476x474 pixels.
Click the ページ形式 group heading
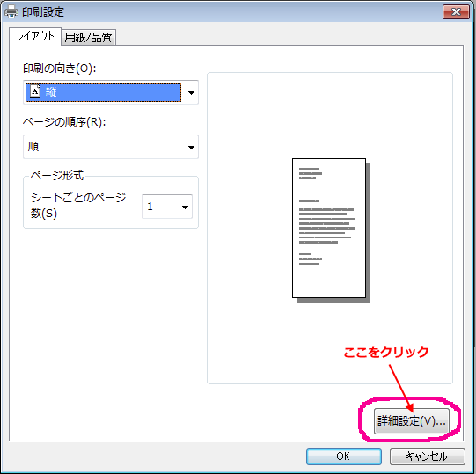pos(57,175)
